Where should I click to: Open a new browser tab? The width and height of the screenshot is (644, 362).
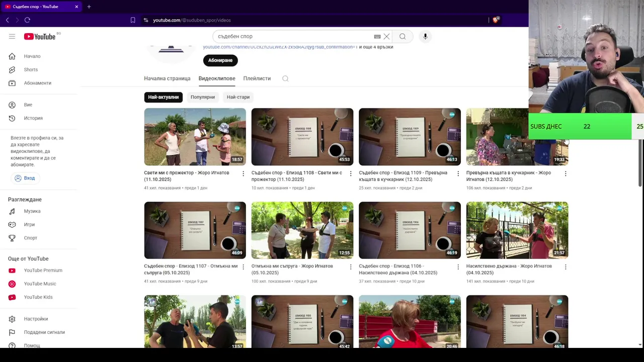point(89,7)
